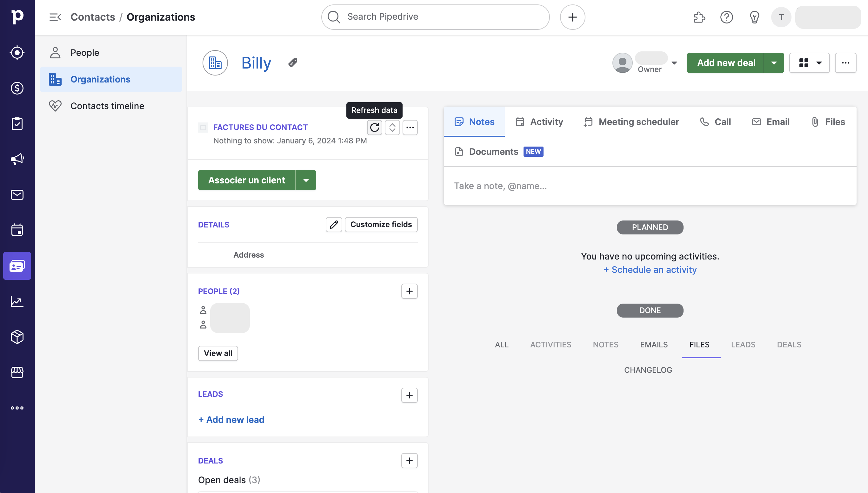Screen dimensions: 868x493
Task: Click the Refresh data icon in Factures panel
Action: click(374, 128)
